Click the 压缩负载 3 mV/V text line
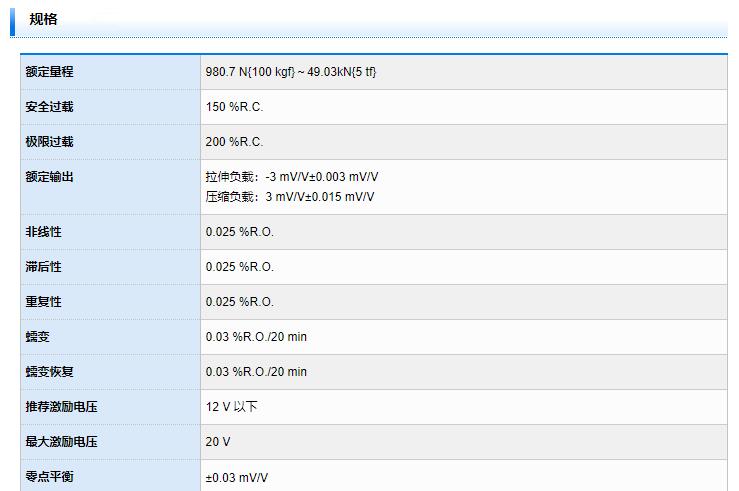This screenshot has height=491, width=739. (290, 196)
